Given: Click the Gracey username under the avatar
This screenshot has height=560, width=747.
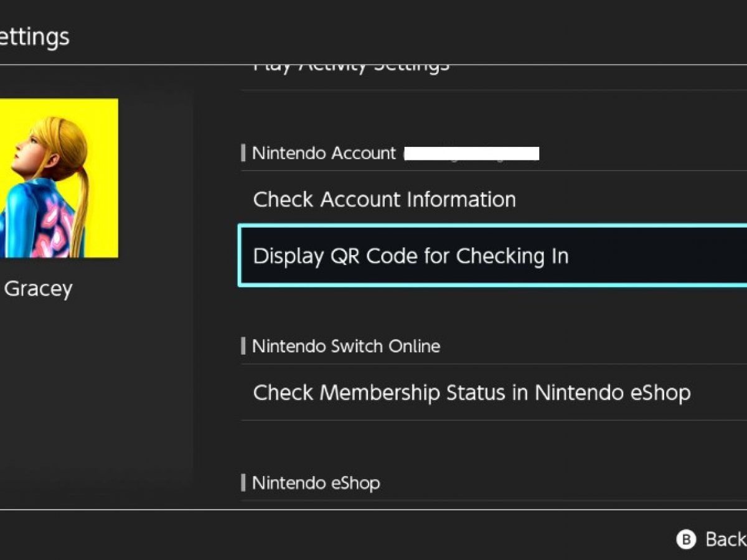Looking at the screenshot, I should [x=39, y=289].
